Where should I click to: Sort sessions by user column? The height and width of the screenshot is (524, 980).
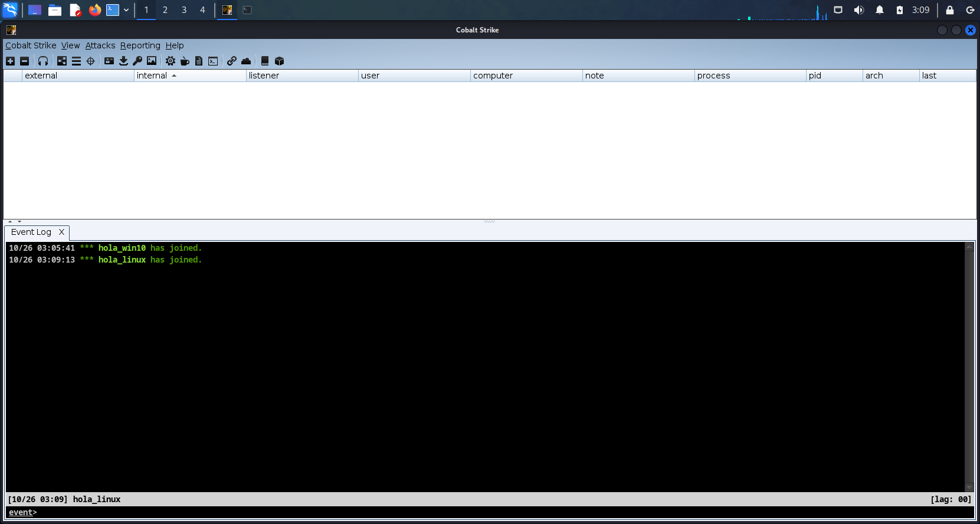pyautogui.click(x=414, y=76)
